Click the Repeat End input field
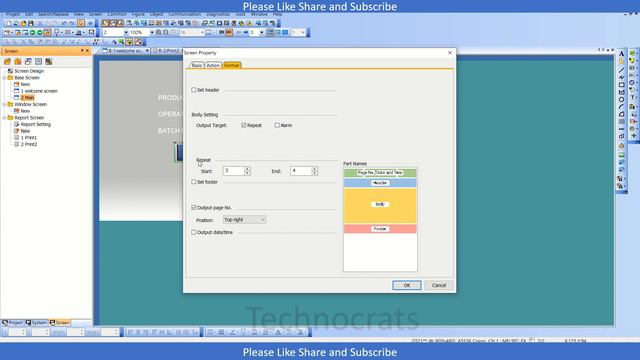The image size is (640, 360). pos(301,171)
